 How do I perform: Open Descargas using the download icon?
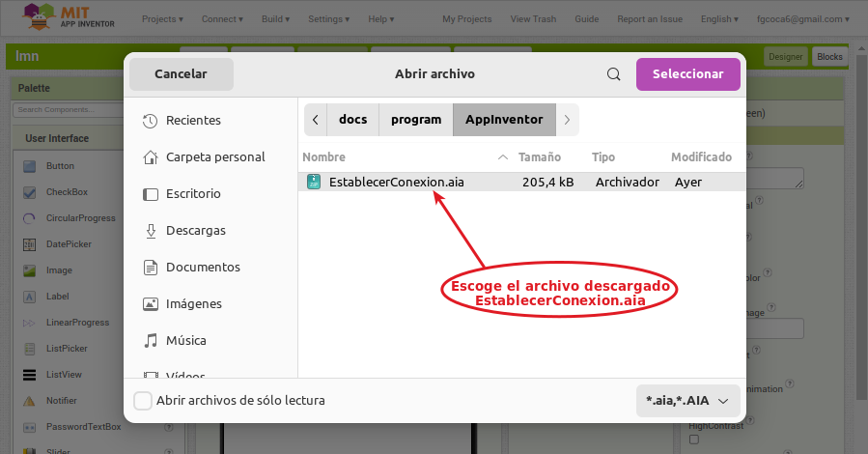(x=151, y=231)
